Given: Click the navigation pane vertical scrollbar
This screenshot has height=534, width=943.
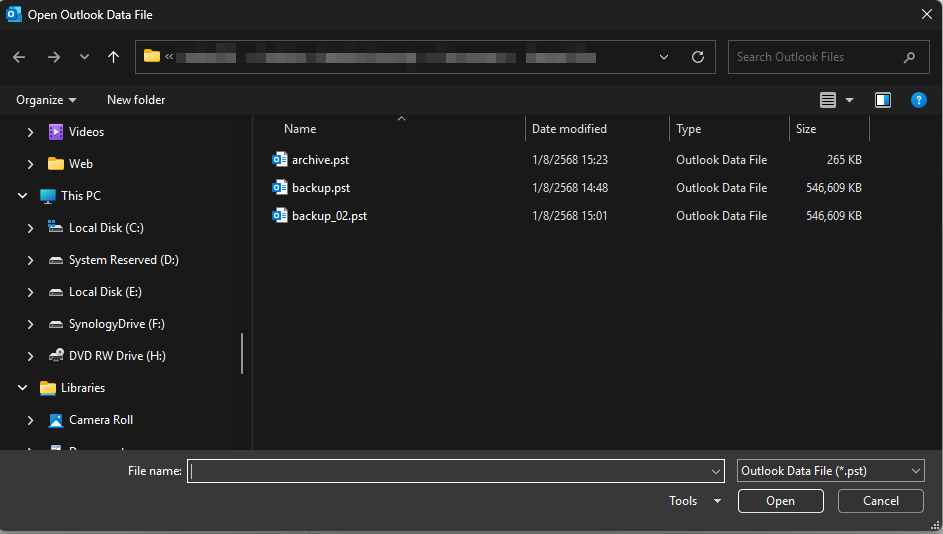Looking at the screenshot, I should pyautogui.click(x=242, y=354).
